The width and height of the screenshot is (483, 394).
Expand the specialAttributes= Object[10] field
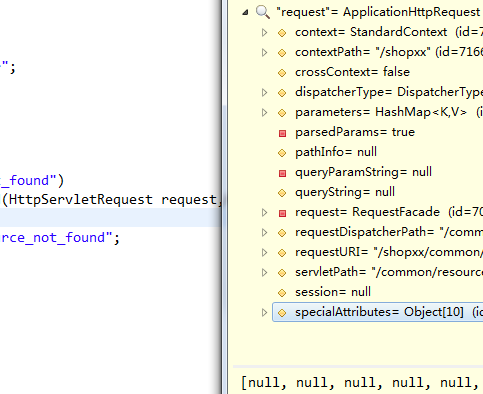[264, 312]
